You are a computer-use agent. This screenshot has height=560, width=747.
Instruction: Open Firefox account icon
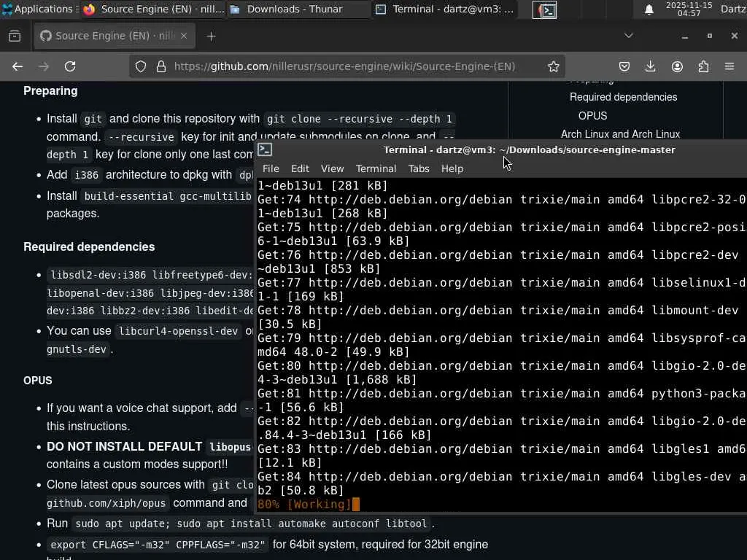click(x=677, y=66)
